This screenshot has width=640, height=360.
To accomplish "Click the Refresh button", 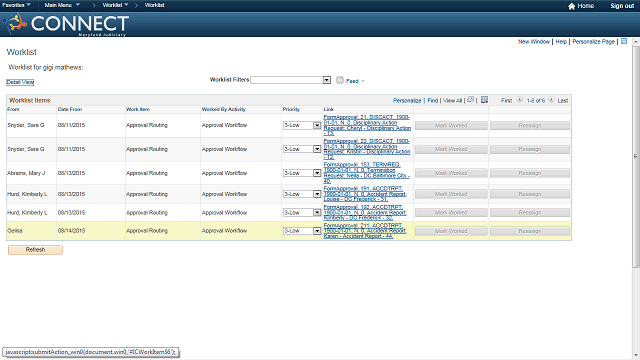I will pos(36,250).
